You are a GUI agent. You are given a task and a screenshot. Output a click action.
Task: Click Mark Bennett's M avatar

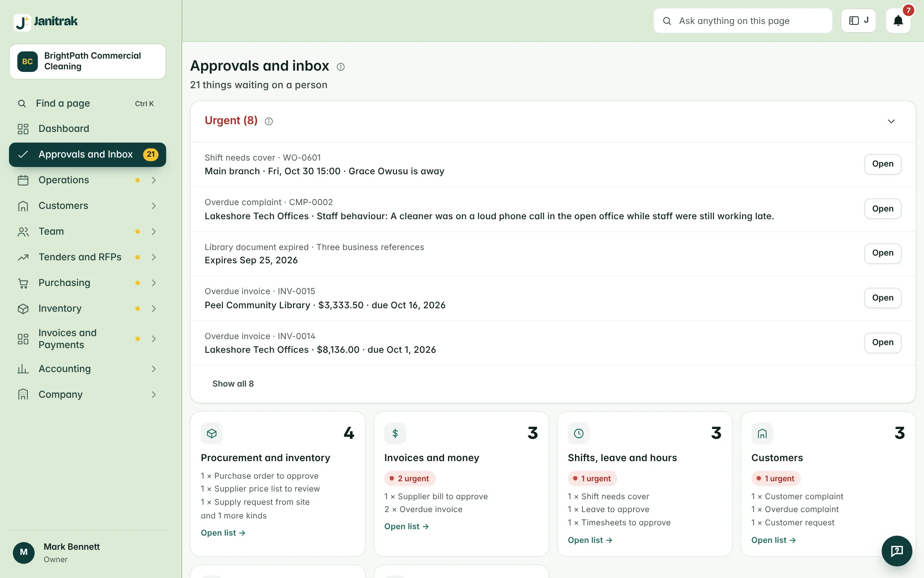pyautogui.click(x=24, y=553)
